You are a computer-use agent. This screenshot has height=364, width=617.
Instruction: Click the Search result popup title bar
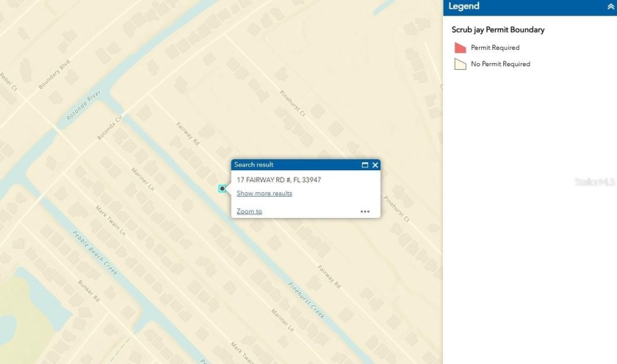pyautogui.click(x=294, y=165)
